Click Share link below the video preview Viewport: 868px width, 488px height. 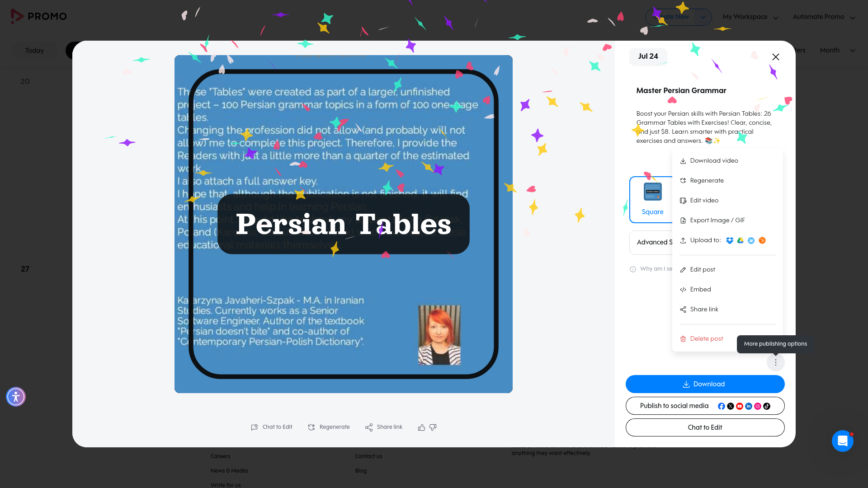click(x=384, y=427)
